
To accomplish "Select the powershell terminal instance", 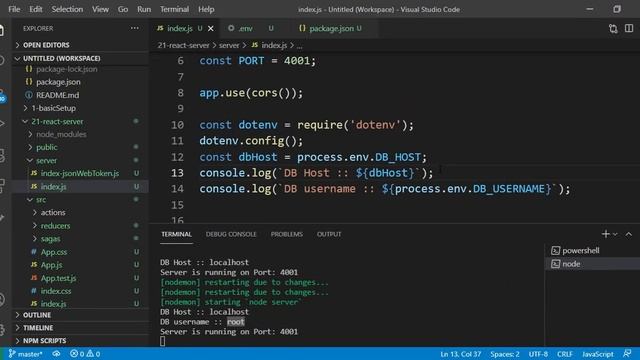I will pos(593,251).
